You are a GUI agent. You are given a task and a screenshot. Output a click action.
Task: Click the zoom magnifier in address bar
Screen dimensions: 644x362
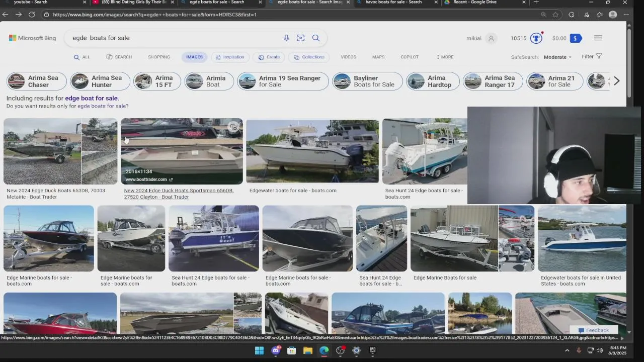543,15
